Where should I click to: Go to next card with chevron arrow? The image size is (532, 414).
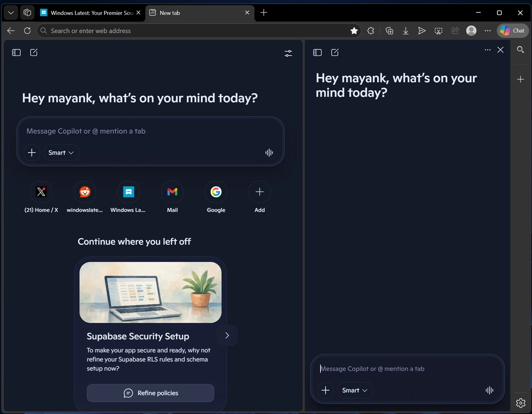227,336
